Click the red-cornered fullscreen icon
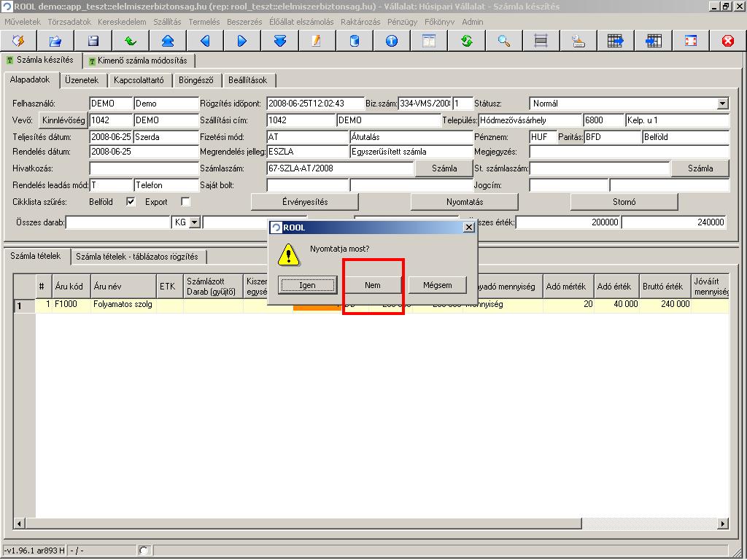This screenshot has height=560, width=747. click(690, 41)
